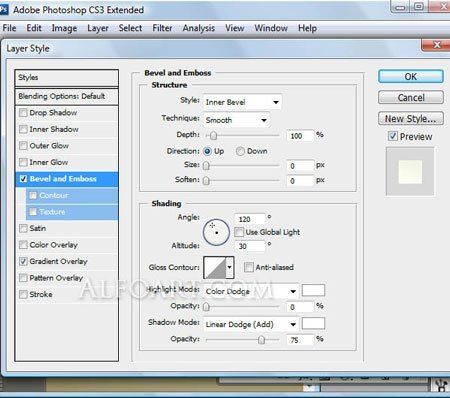Uncheck the Gradient Overlay checkbox

(23, 261)
